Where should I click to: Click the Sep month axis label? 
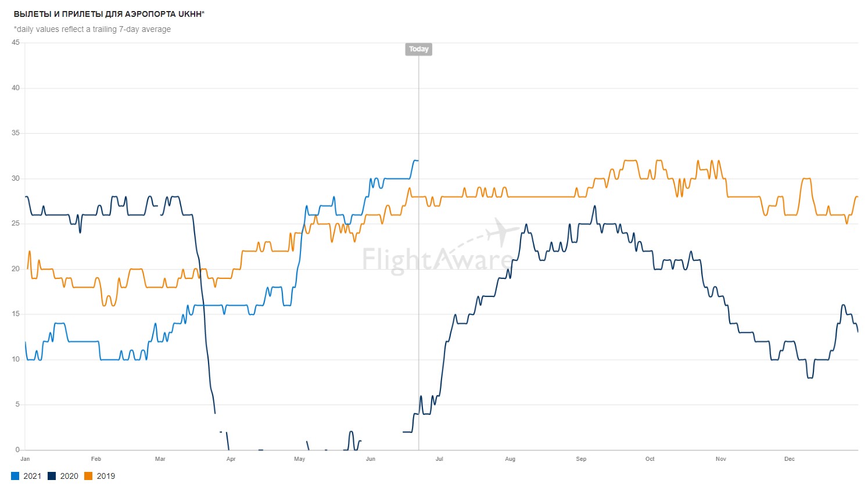coord(581,459)
